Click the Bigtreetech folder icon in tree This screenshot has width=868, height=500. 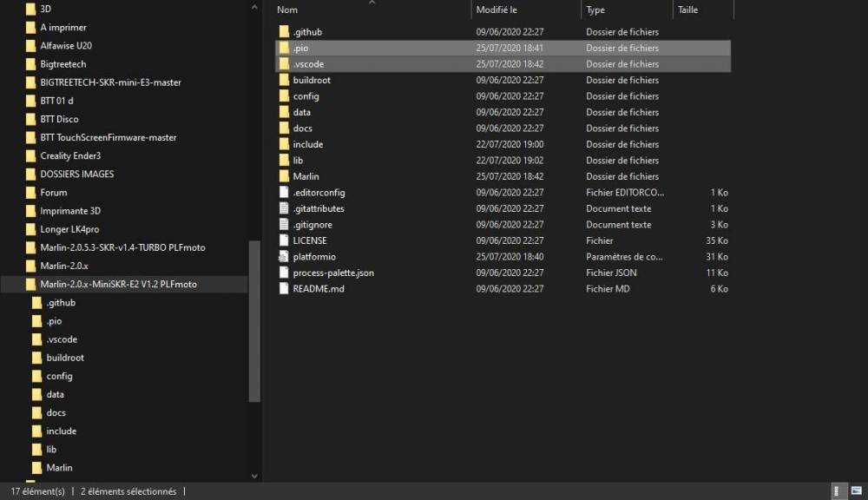pyautogui.click(x=31, y=63)
